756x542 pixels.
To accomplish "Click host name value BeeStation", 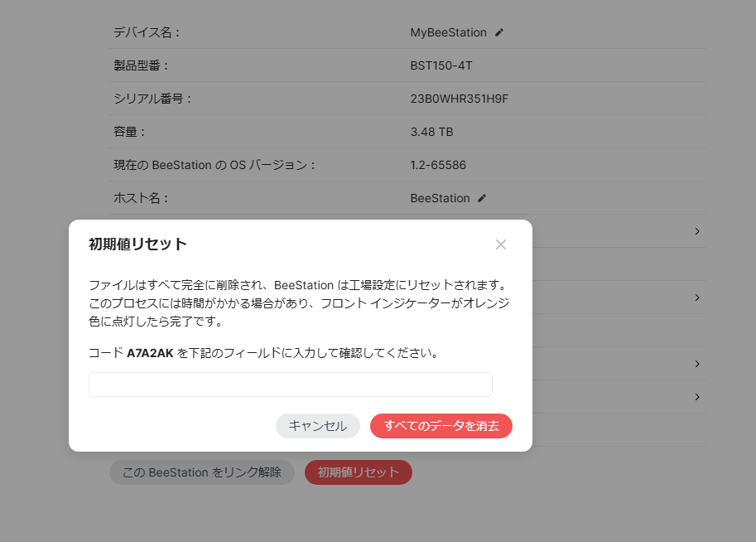I will tap(440, 198).
